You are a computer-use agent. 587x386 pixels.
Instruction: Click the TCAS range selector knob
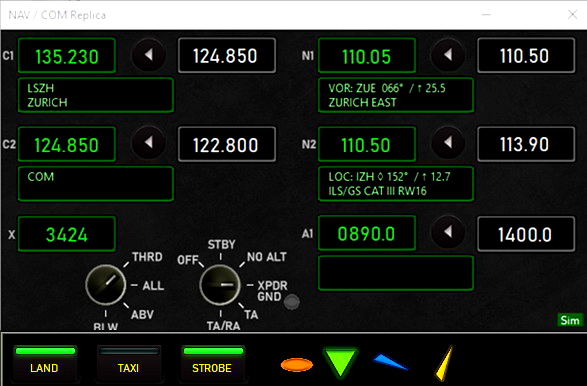[x=106, y=285]
